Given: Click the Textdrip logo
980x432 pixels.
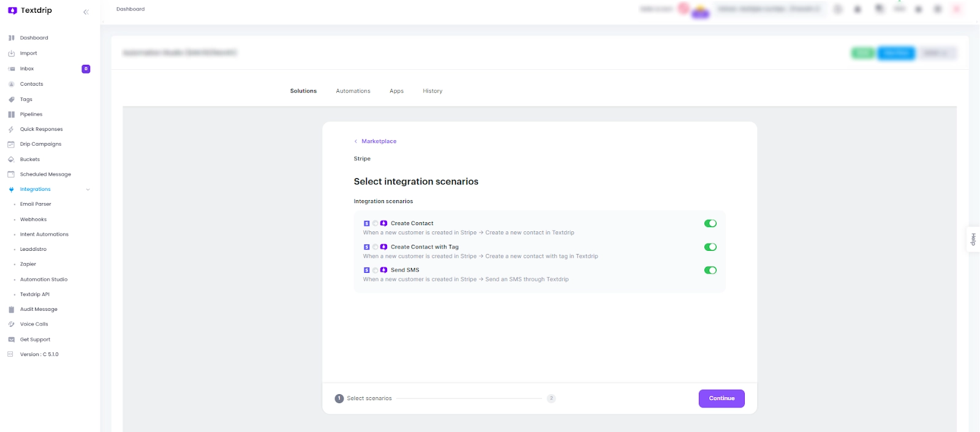Looking at the screenshot, I should (29, 10).
